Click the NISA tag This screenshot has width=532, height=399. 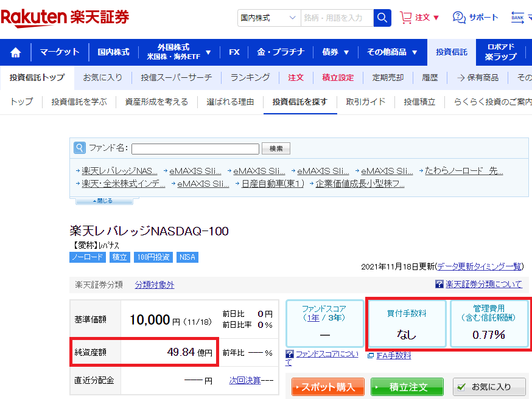click(187, 257)
